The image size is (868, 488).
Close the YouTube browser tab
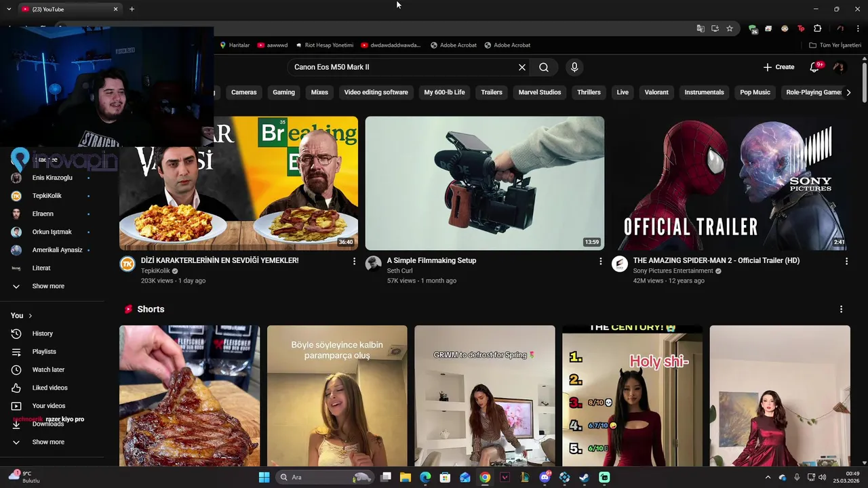click(x=115, y=9)
